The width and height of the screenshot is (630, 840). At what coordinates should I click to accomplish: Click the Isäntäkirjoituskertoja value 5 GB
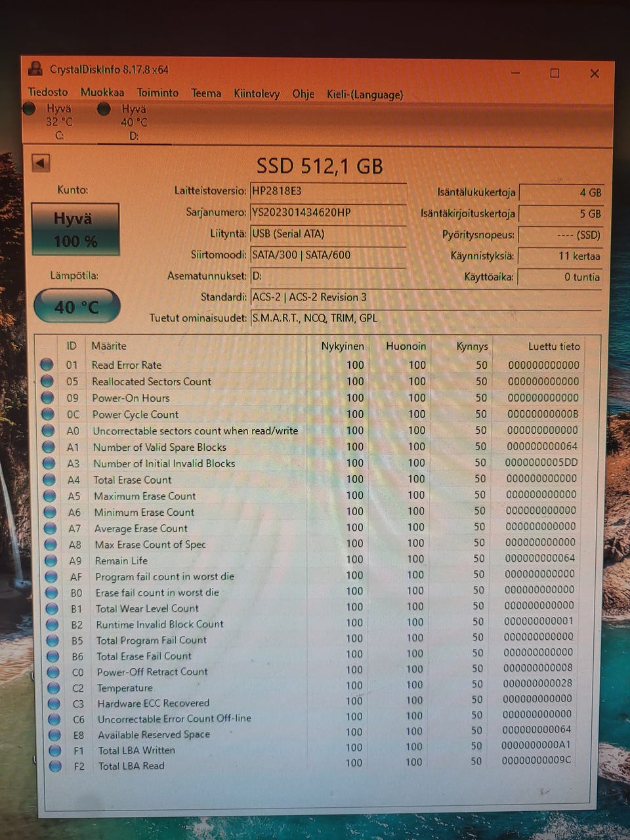[x=560, y=214]
